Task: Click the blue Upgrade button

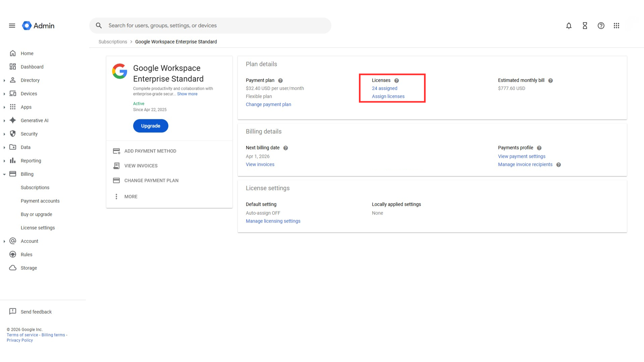Action: (x=151, y=126)
